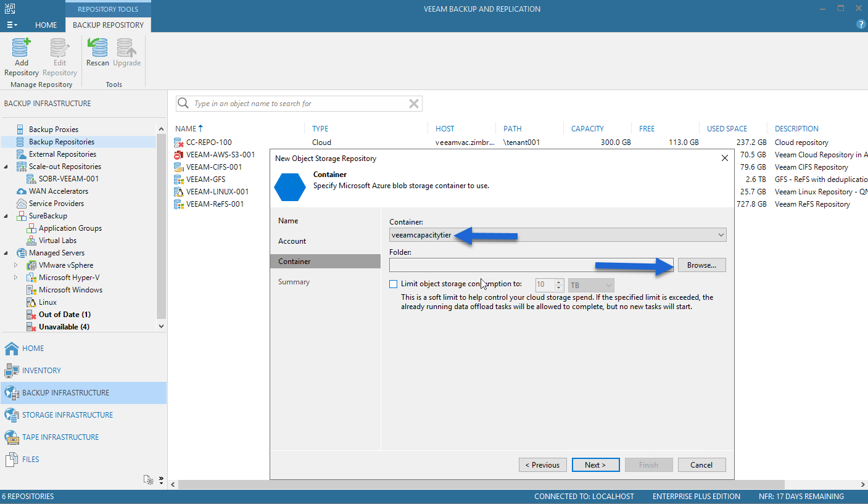The width and height of the screenshot is (868, 504).
Task: Enable Limit object storage consumption checkbox
Action: 394,284
